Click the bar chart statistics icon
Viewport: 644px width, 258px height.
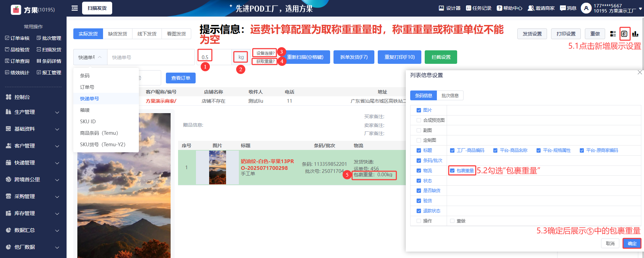(x=635, y=34)
